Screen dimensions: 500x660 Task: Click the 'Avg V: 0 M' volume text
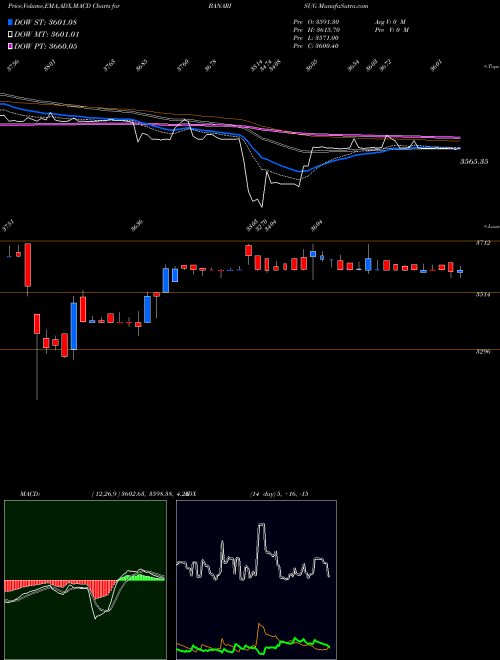390,22
